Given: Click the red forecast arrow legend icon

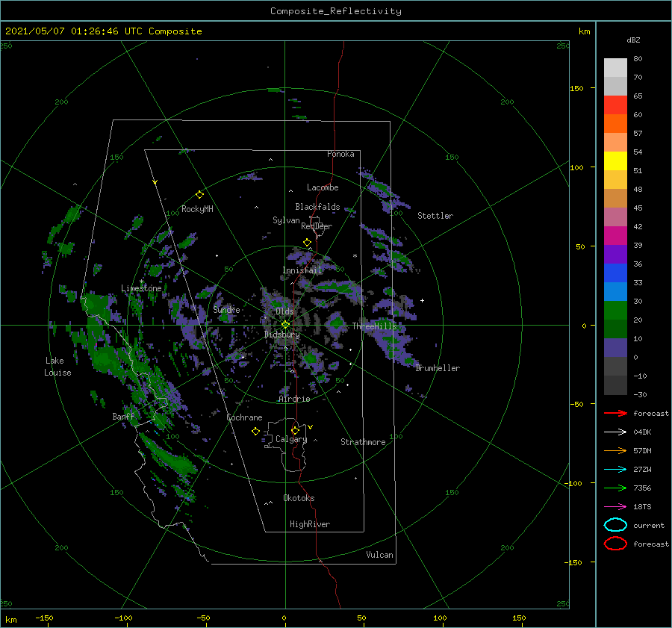Looking at the screenshot, I should click(615, 413).
